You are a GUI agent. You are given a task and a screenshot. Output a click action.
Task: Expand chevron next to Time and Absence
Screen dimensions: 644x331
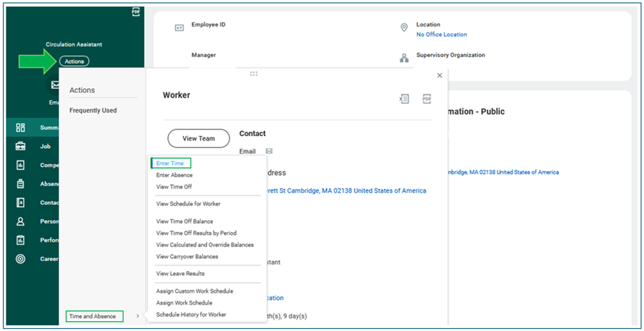click(x=138, y=316)
